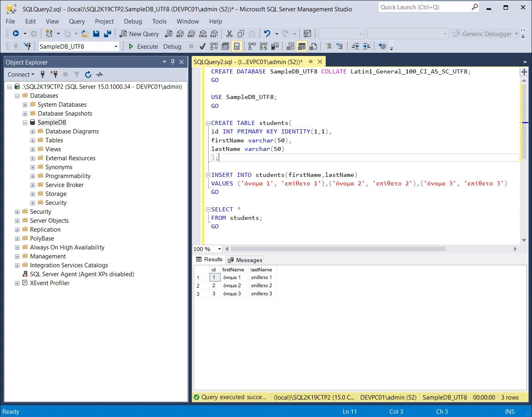Select the Database Snapshots tree item
The height and width of the screenshot is (417, 532).
(65, 114)
